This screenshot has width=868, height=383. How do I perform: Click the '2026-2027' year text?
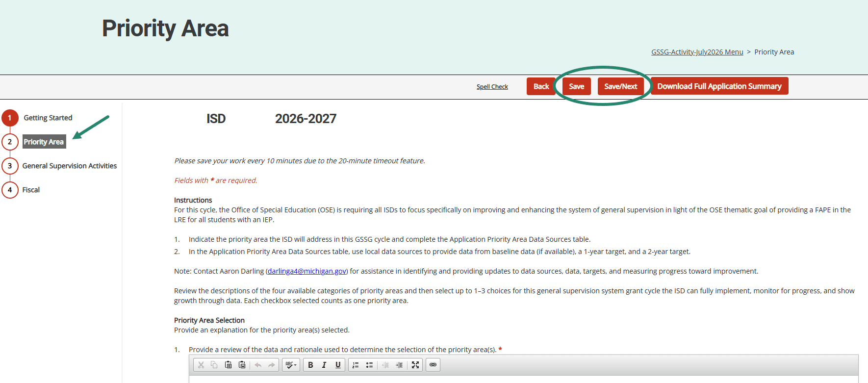pyautogui.click(x=306, y=119)
